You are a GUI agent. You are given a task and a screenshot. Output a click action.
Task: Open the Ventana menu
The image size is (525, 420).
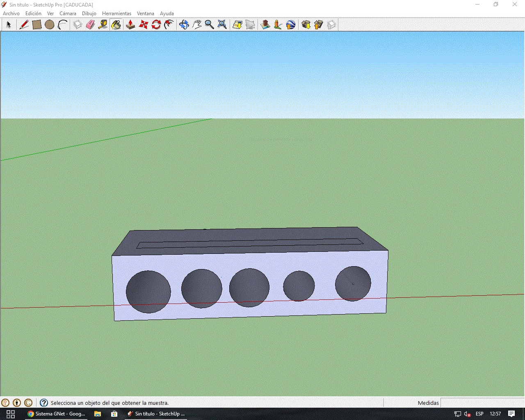(x=145, y=14)
